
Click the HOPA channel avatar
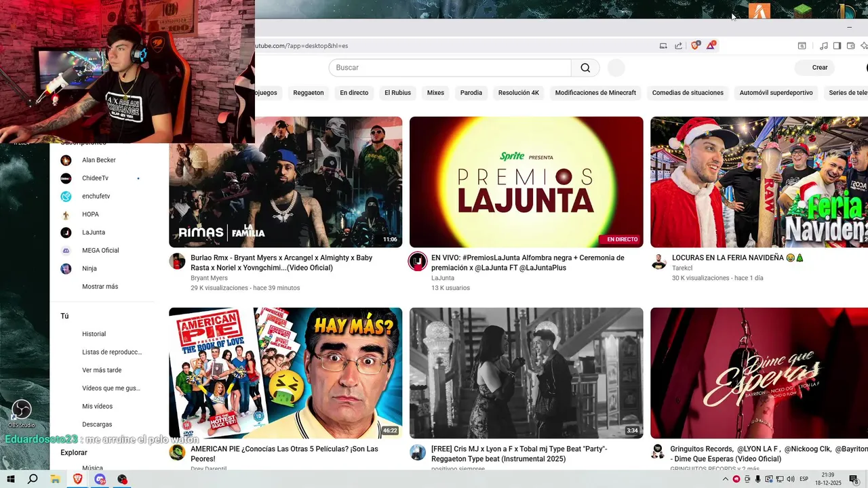66,214
